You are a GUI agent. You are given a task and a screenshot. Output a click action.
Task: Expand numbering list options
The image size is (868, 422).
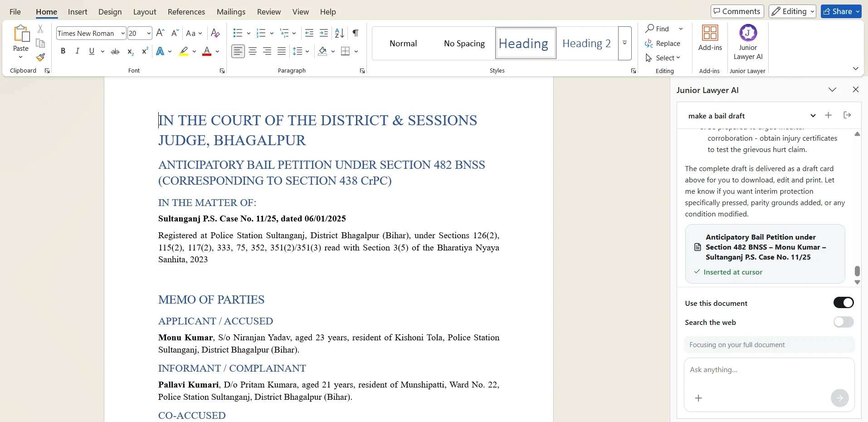(x=271, y=33)
